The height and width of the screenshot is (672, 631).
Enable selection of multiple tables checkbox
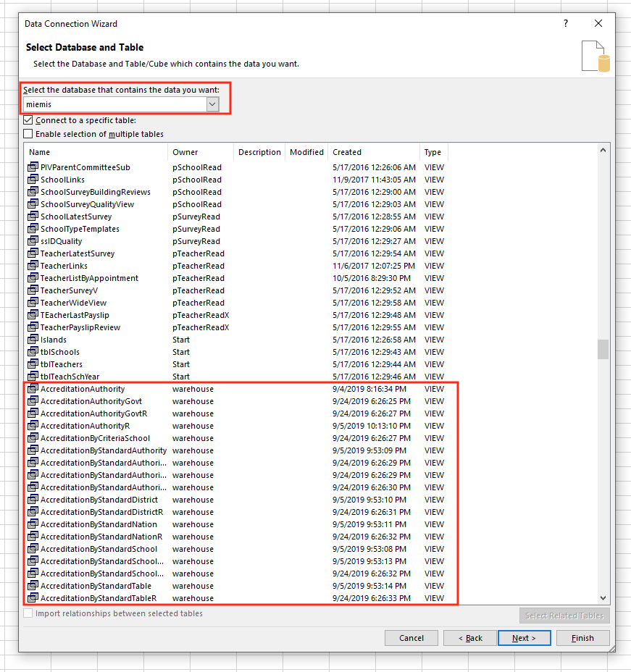(x=28, y=134)
